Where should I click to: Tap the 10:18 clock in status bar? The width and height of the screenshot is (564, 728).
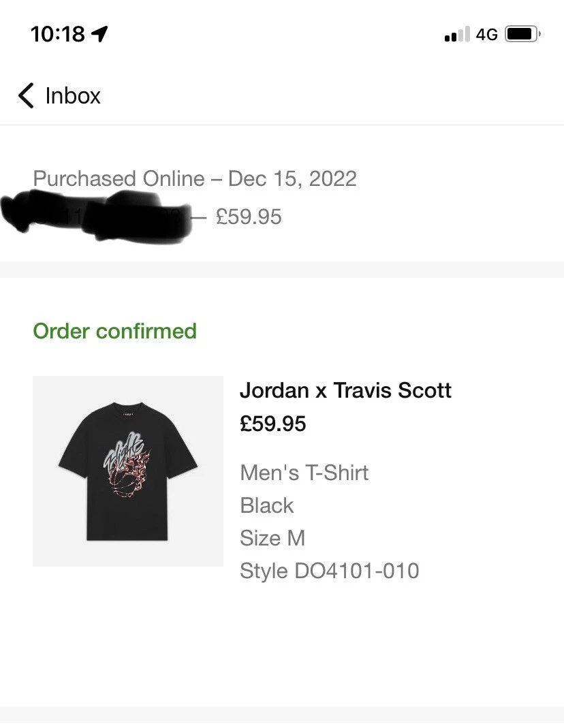pyautogui.click(x=58, y=34)
